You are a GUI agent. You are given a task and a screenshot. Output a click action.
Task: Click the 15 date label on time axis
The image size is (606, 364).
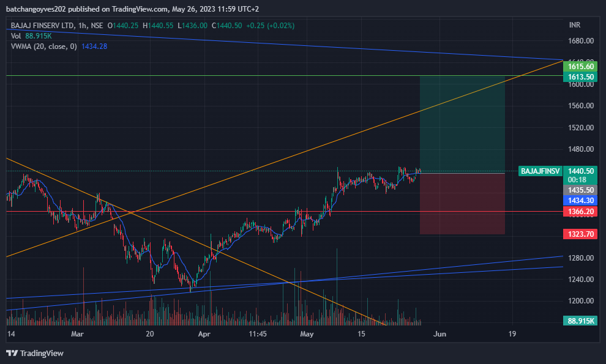361,334
